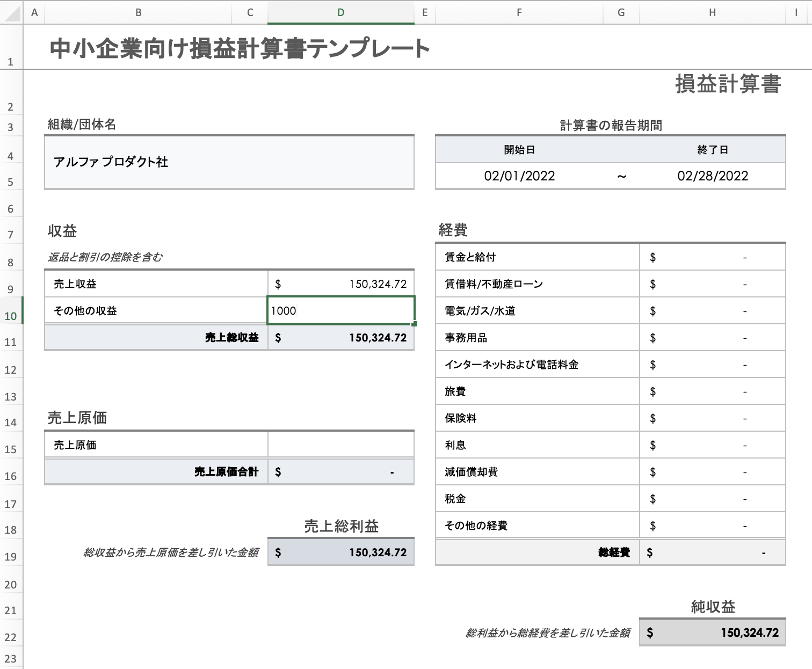Click the 開始日 date cell showing 02/01/2022
Viewport: 812px width, 669px height.
tap(519, 176)
